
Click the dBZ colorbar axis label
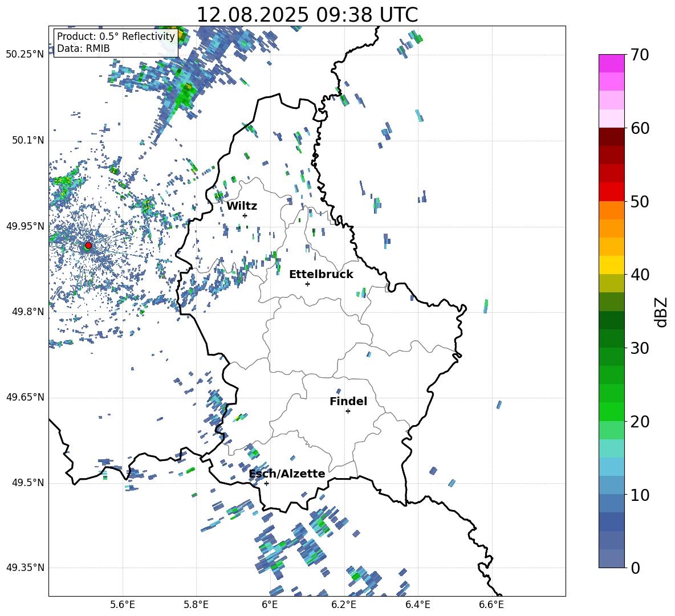[661, 312]
